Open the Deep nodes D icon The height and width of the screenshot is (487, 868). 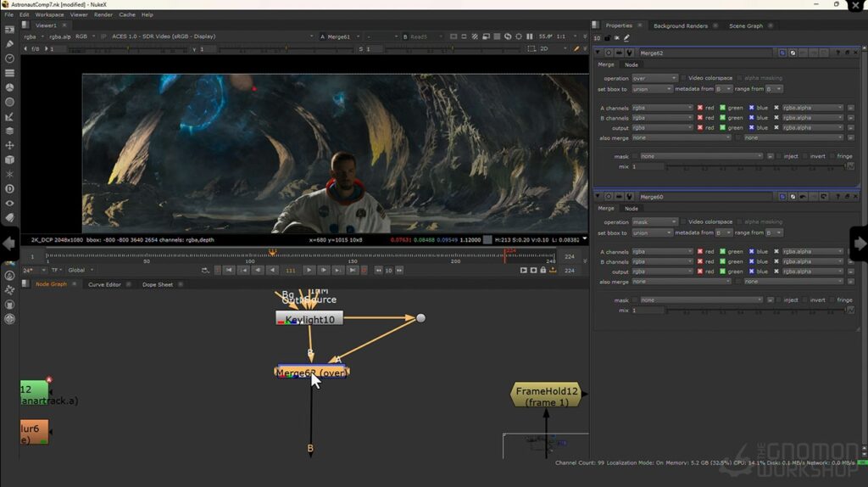coord(9,189)
